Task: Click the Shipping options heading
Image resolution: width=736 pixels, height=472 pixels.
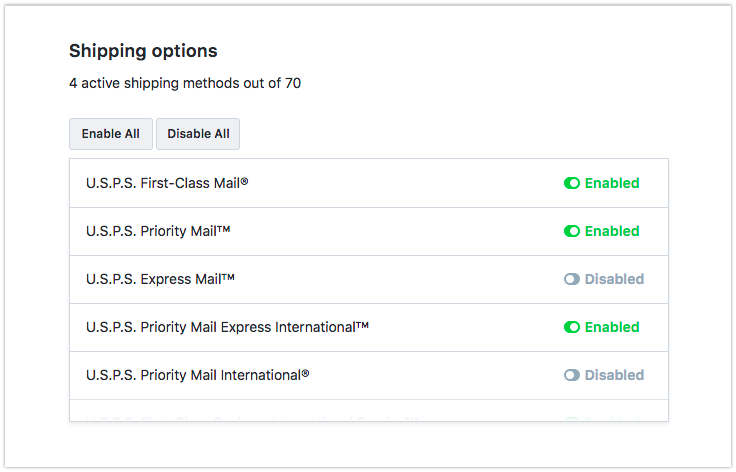Action: [x=143, y=51]
